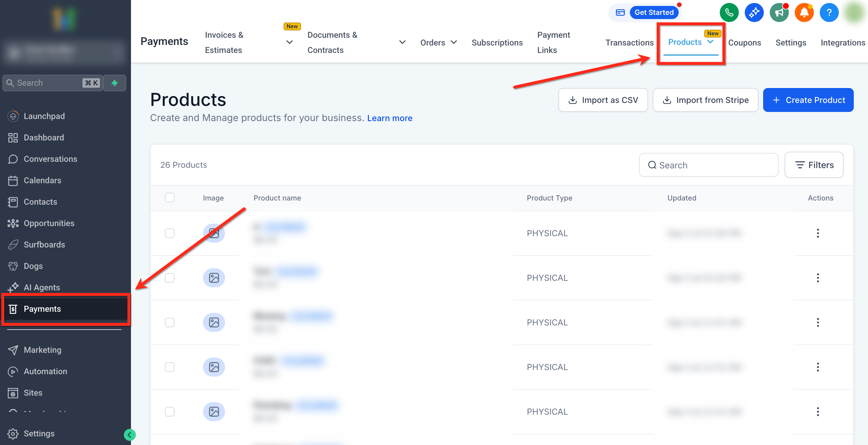Check the select-all products checkbox in header

point(169,198)
